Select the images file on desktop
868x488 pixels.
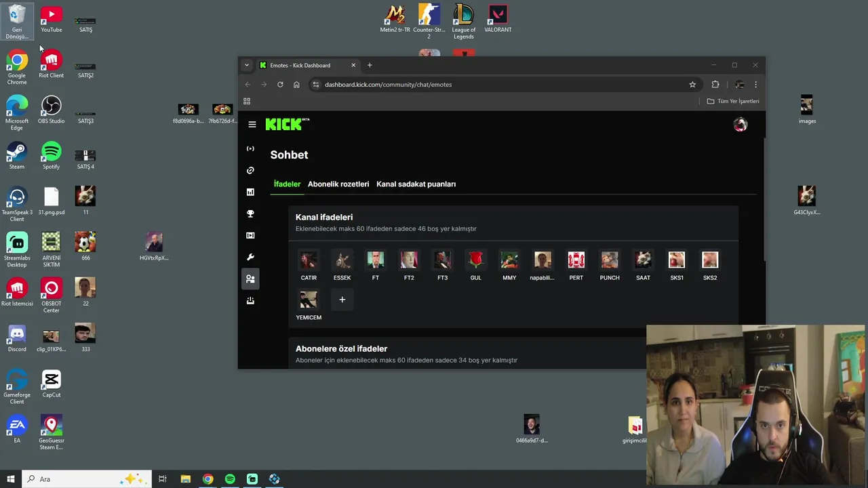point(806,110)
